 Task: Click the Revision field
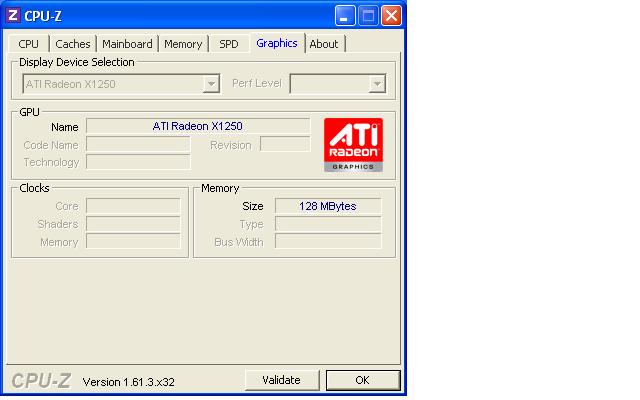pos(285,144)
